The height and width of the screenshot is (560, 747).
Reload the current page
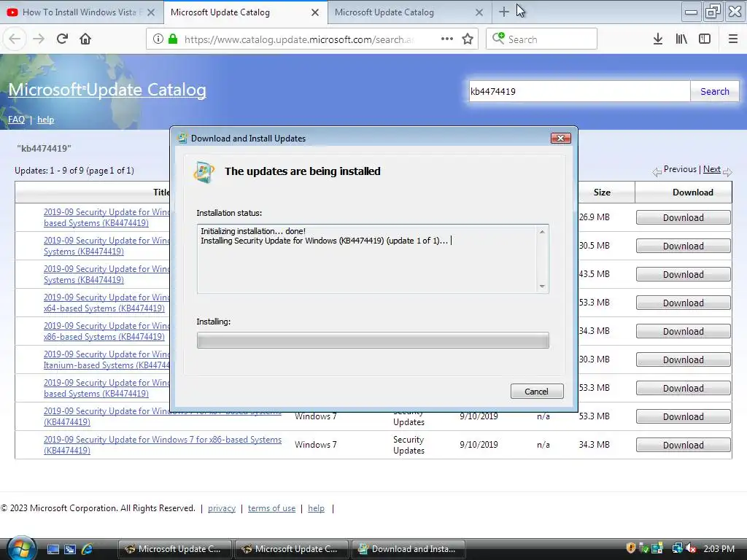62,39
